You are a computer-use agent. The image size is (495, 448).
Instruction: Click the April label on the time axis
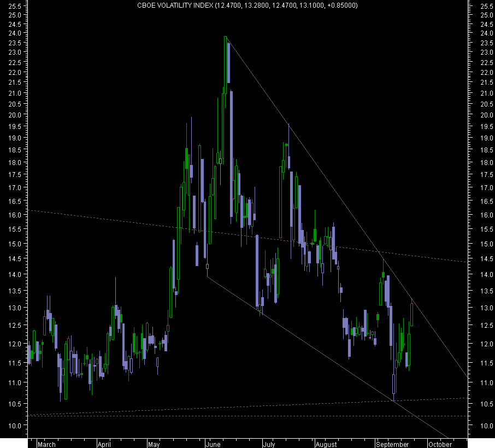[105, 445]
